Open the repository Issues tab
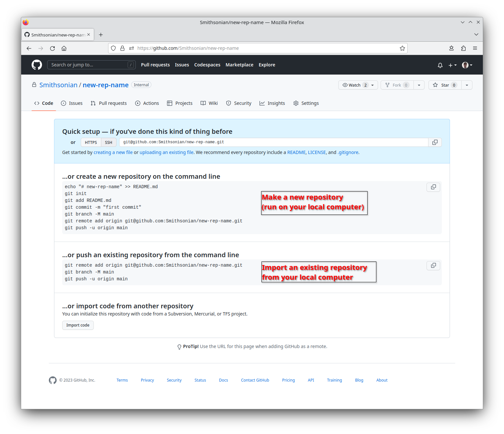Viewport: 504px width, 434px height. [72, 103]
